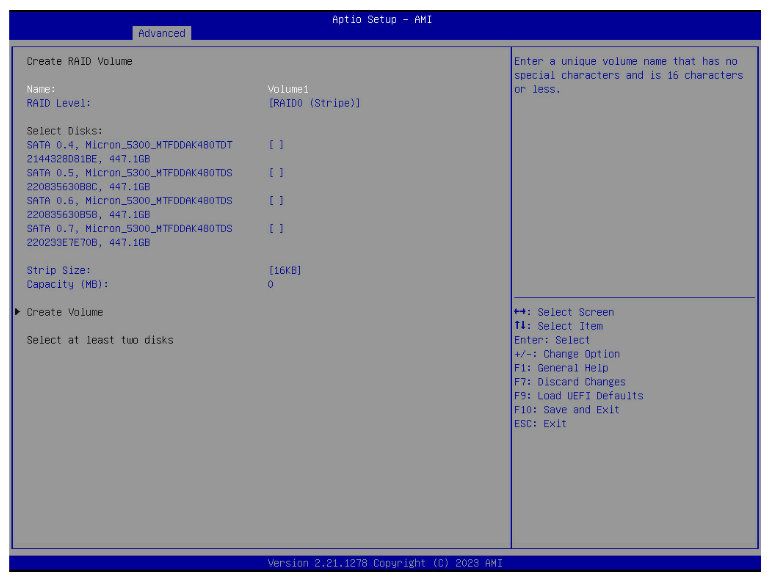Image resolution: width=771 pixels, height=581 pixels.
Task: Click the Create RAID Volume heading
Action: click(x=80, y=61)
